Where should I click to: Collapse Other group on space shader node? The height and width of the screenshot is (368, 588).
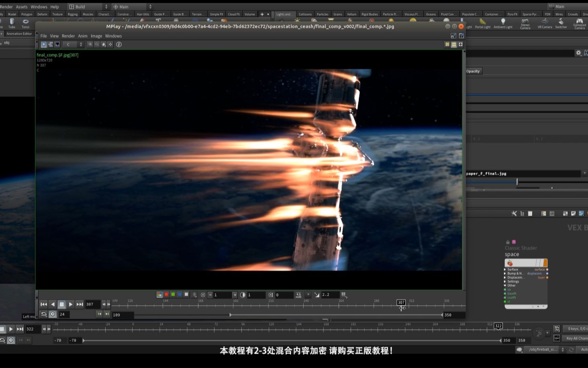tap(505, 286)
